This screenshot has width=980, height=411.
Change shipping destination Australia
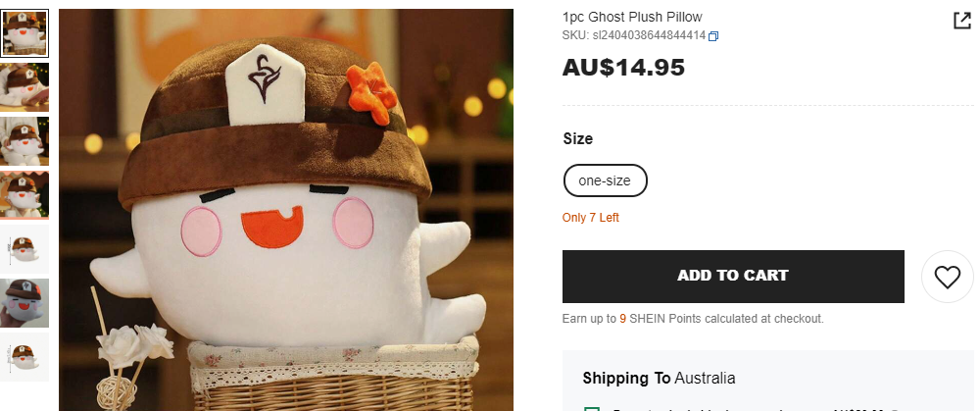click(x=705, y=379)
